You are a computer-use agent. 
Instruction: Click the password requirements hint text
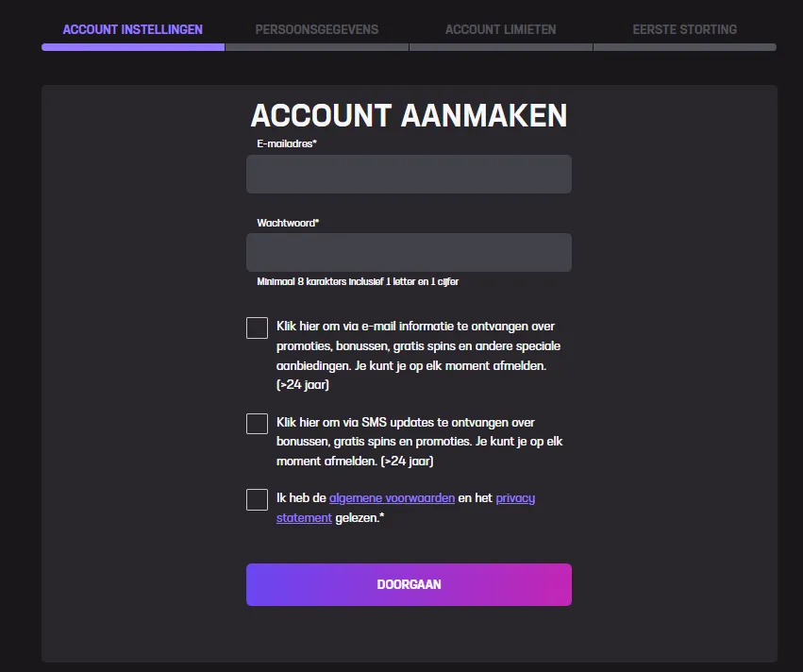point(357,281)
